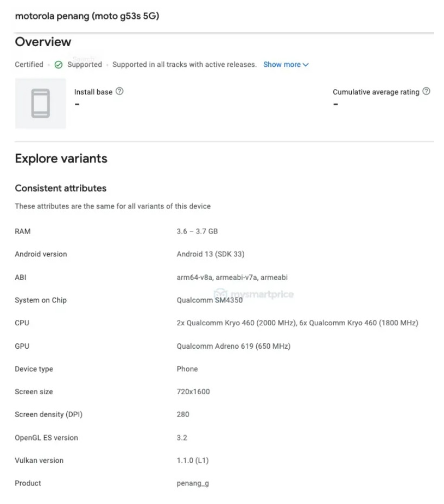Screen dimensions: 444x504
Task: Open the Show more link
Action: [282, 65]
